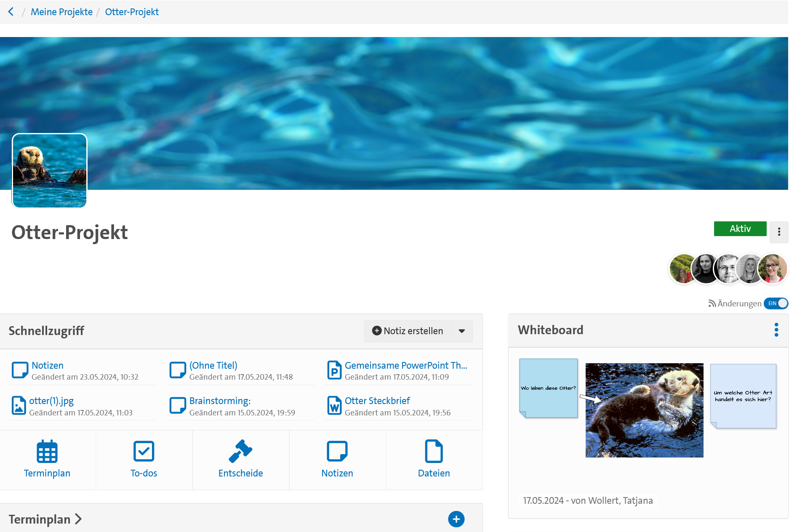The image size is (797, 532).
Task: Click the blue plus button in Terminplan
Action: [456, 519]
